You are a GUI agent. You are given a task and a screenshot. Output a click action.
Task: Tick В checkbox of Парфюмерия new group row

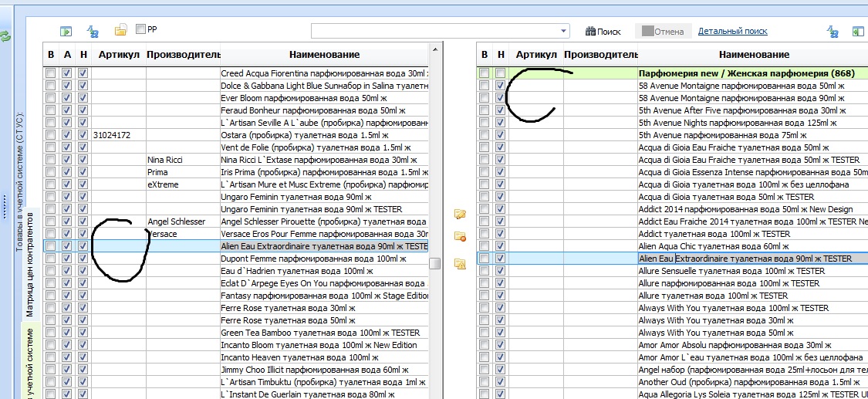coord(485,73)
